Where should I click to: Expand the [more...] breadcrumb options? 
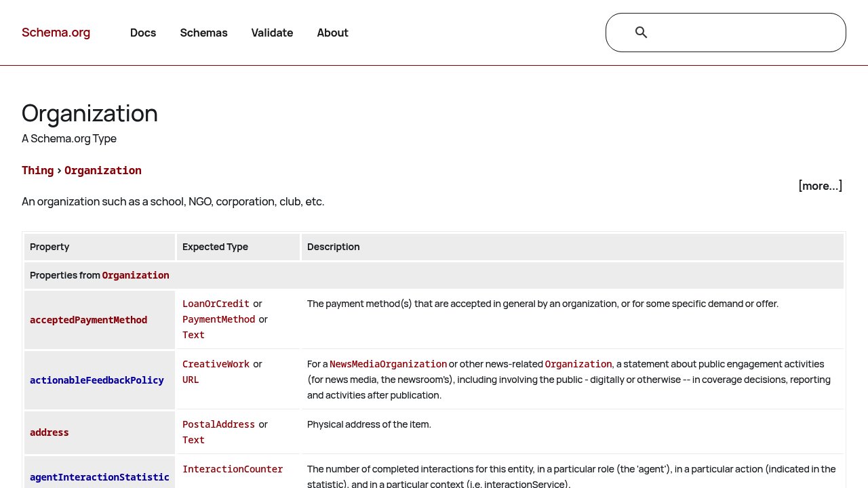point(821,186)
